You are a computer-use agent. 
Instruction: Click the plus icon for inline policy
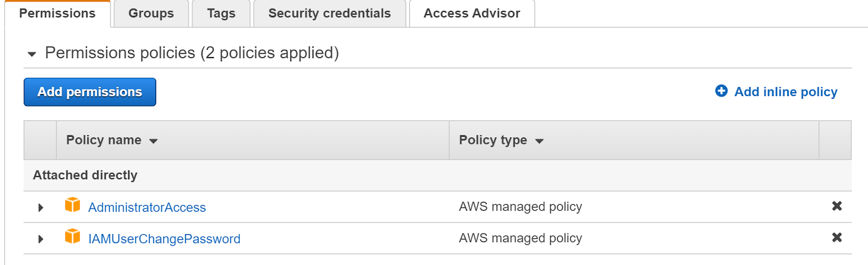(721, 91)
